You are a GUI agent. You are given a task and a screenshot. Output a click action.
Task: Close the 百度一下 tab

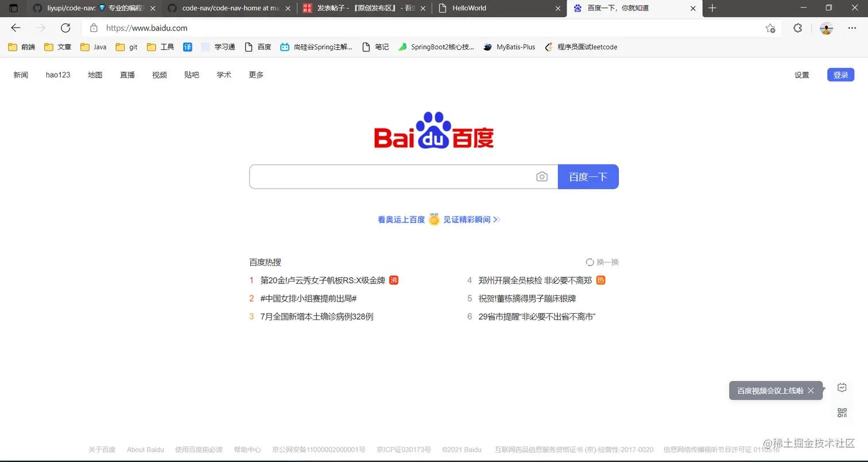[x=693, y=8]
